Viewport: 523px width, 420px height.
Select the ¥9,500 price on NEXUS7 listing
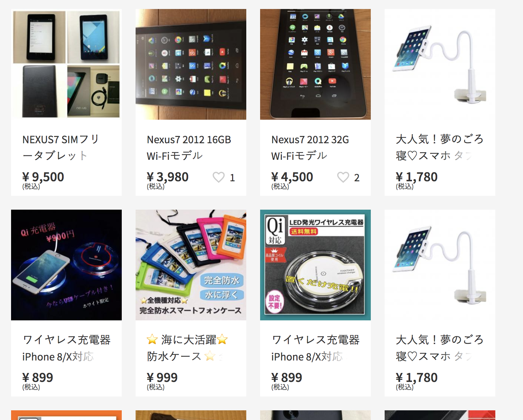click(43, 177)
